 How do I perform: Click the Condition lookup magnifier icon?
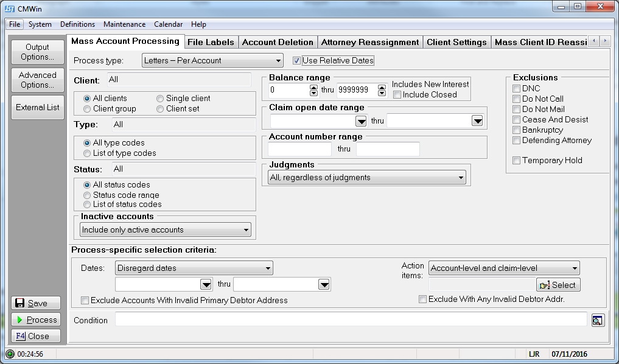[598, 320]
